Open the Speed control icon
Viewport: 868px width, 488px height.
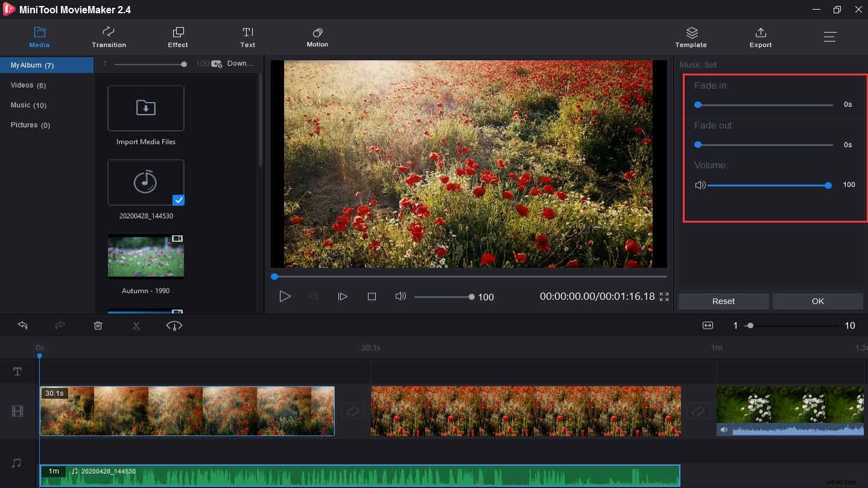(174, 325)
